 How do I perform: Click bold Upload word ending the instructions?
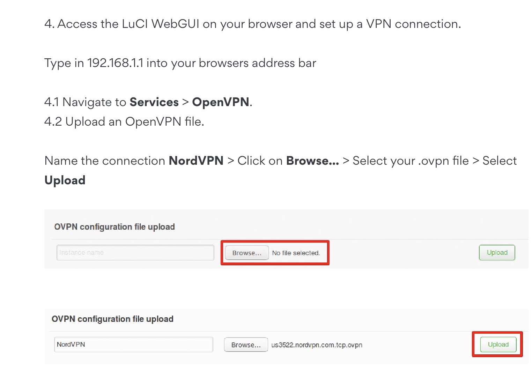tap(65, 180)
